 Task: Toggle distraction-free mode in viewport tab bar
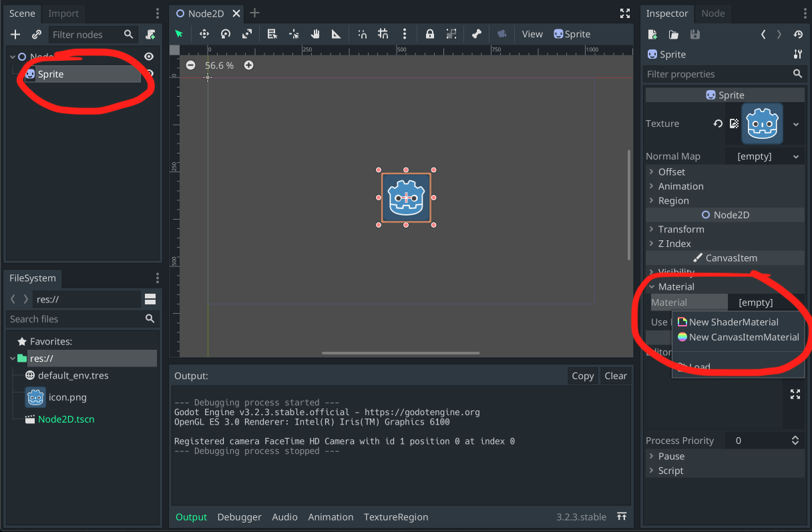[624, 13]
